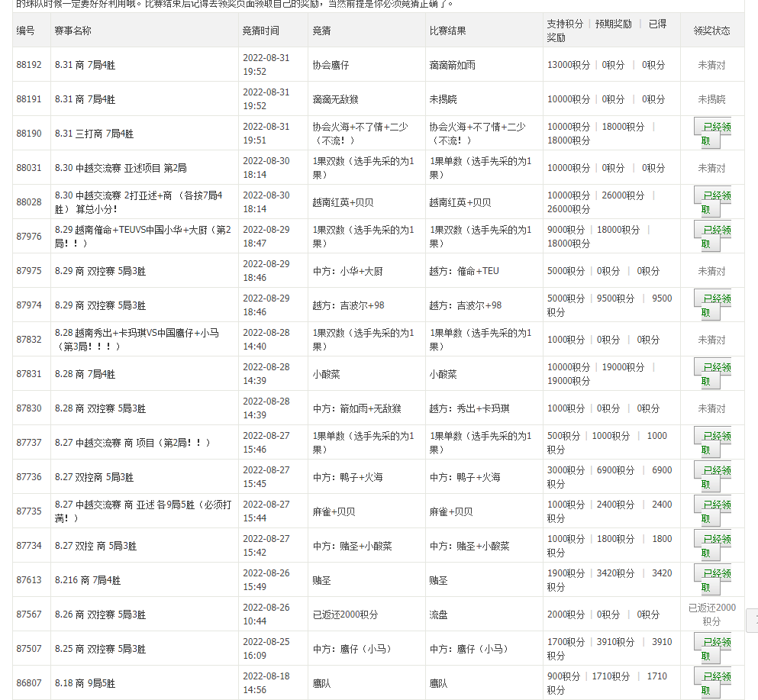This screenshot has height=700, width=758.
Task: Click the 已经领取 button for entry 88190
Action: pyautogui.click(x=711, y=134)
